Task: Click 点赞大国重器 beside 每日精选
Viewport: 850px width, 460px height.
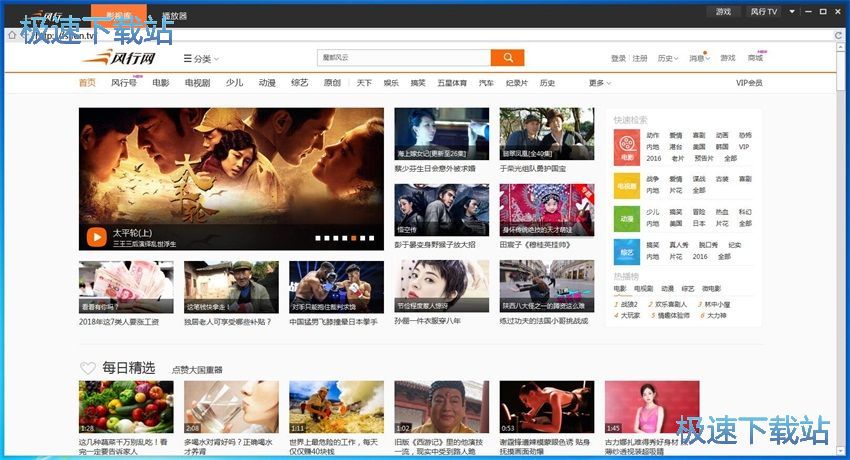Action: tap(197, 370)
